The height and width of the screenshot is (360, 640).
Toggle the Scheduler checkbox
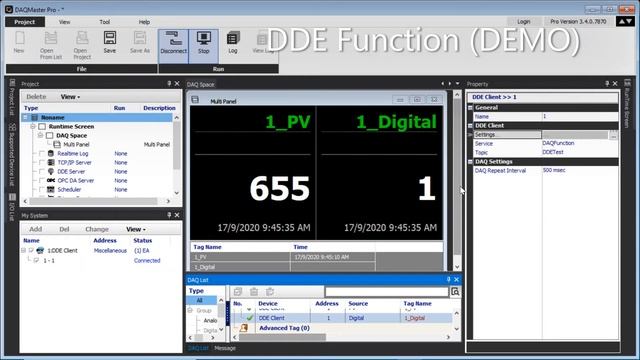tap(42, 189)
